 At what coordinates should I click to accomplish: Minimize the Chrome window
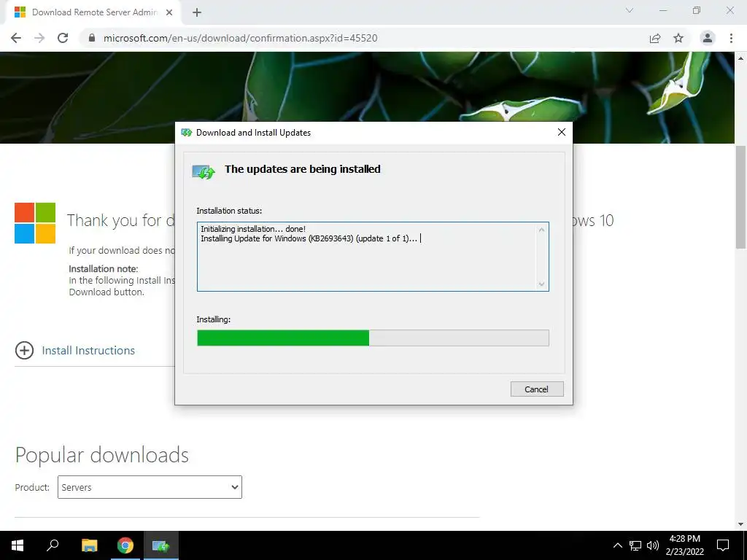663,10
